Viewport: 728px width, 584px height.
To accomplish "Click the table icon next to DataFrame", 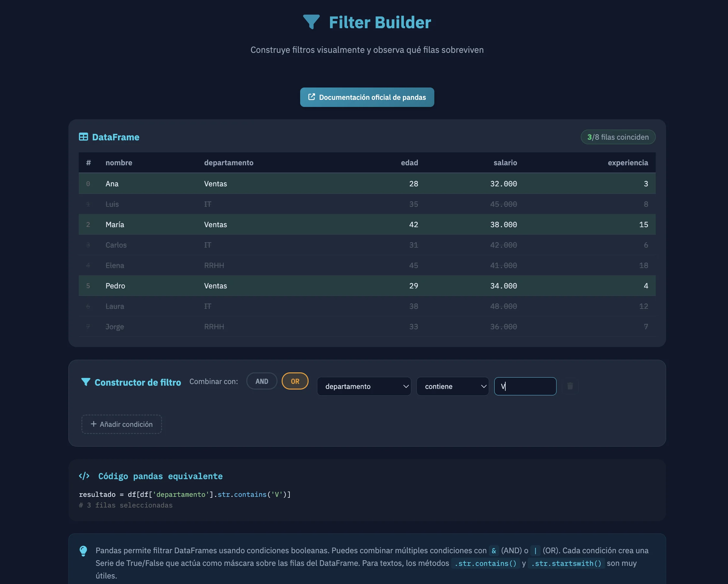I will pyautogui.click(x=83, y=137).
